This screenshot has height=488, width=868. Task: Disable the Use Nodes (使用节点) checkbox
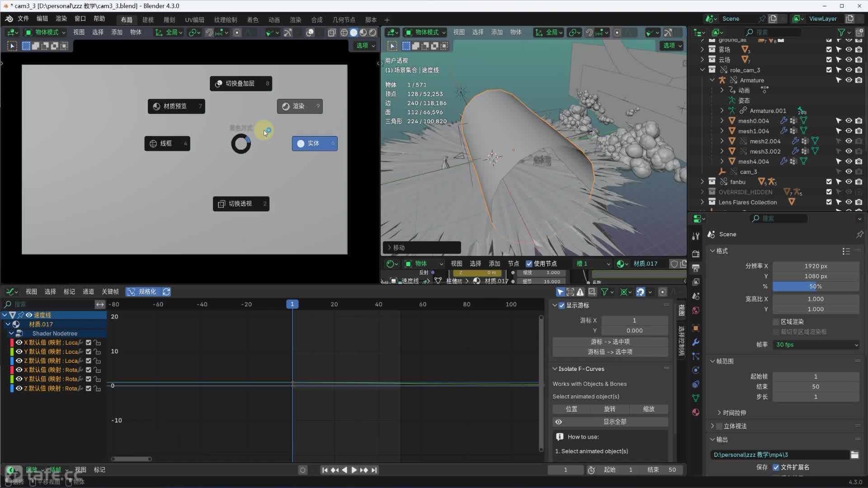click(x=529, y=263)
